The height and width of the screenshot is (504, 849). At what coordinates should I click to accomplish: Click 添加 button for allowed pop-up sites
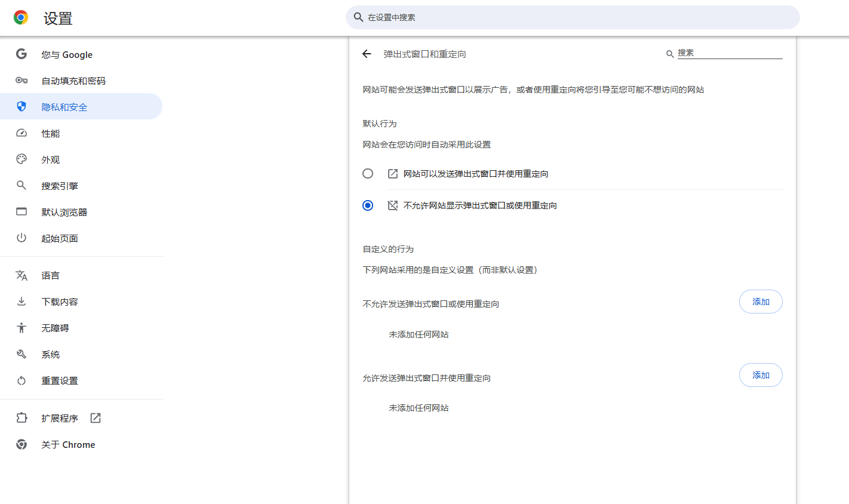coord(761,375)
